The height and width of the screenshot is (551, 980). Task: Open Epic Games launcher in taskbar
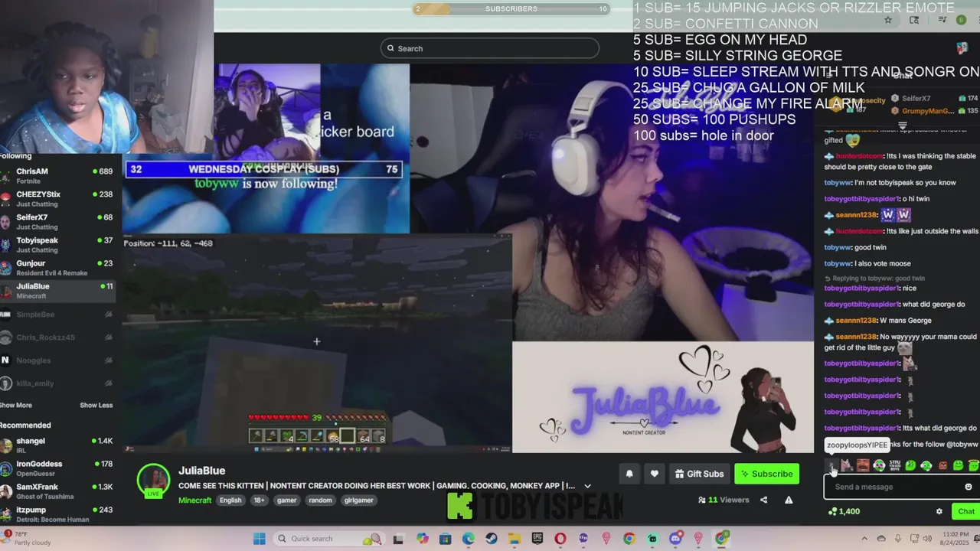pos(537,539)
